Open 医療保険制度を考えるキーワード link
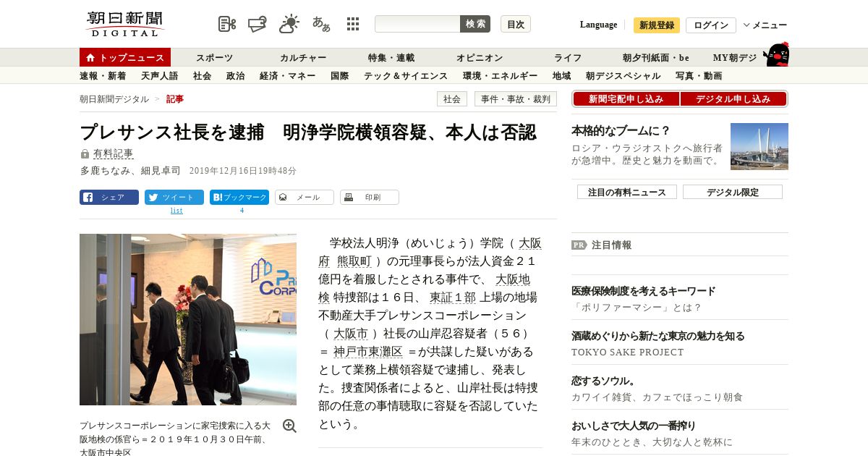This screenshot has height=456, width=868. tap(644, 291)
